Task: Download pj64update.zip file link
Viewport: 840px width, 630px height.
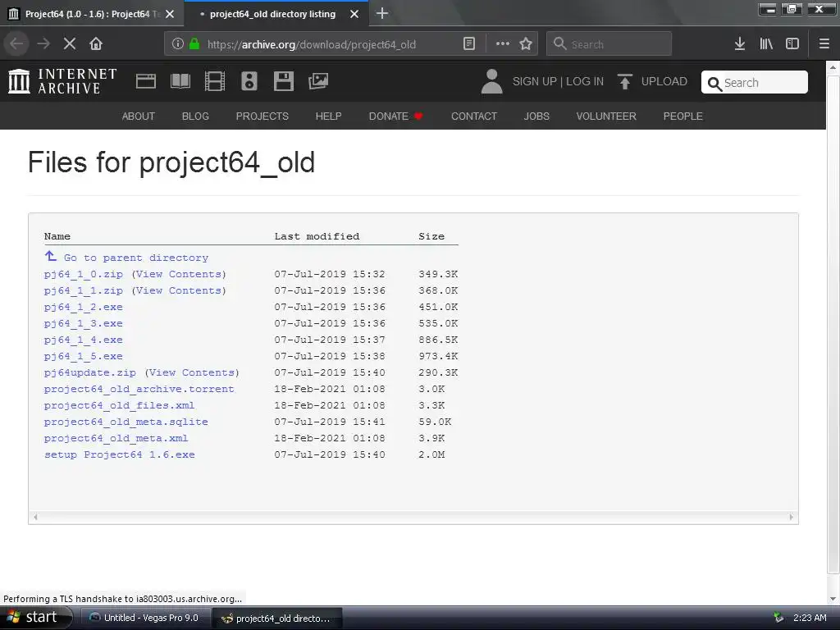Action: [90, 373]
